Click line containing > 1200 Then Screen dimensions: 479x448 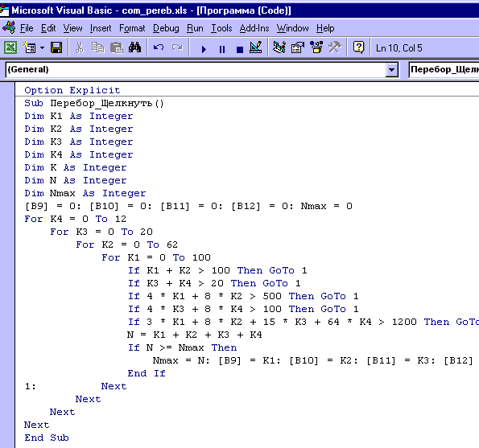303,322
